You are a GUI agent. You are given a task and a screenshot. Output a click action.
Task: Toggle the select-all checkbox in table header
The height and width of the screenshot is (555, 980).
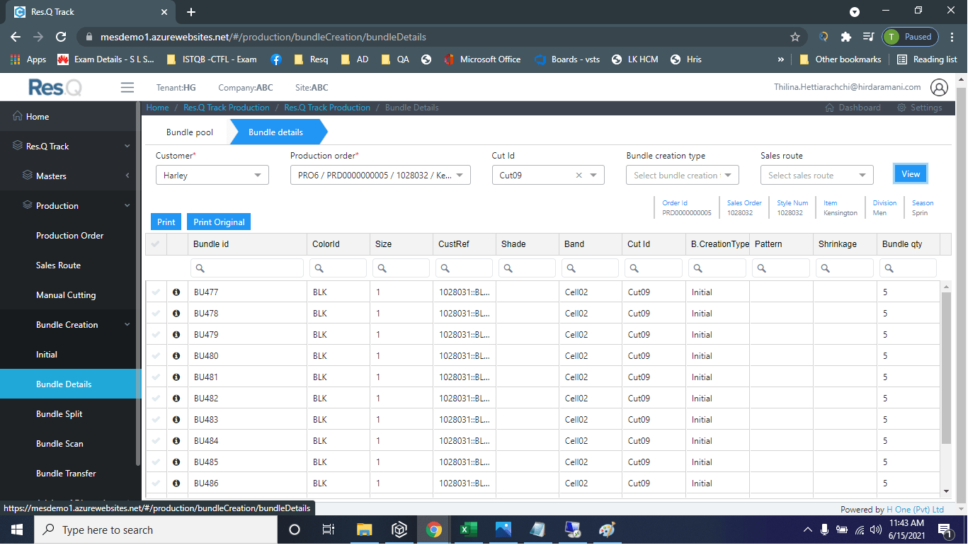pos(156,244)
